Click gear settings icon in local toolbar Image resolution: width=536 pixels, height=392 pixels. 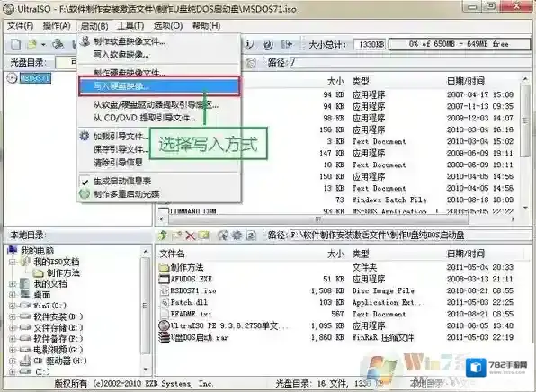[237, 236]
